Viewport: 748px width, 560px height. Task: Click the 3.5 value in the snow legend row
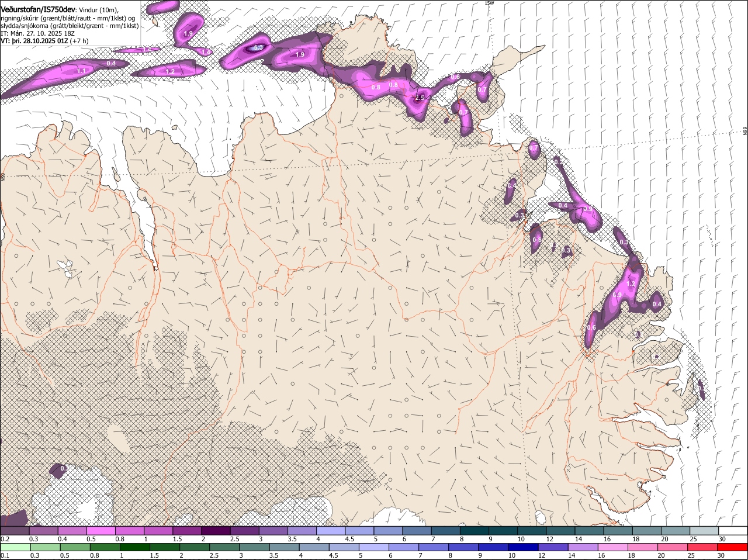292,539
